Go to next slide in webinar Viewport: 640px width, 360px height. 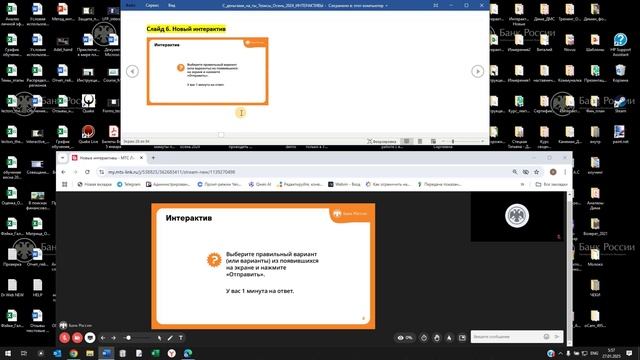pyautogui.click(x=113, y=338)
